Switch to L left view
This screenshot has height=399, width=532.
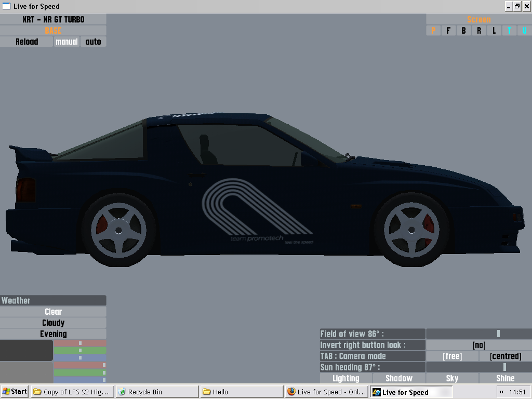click(494, 31)
